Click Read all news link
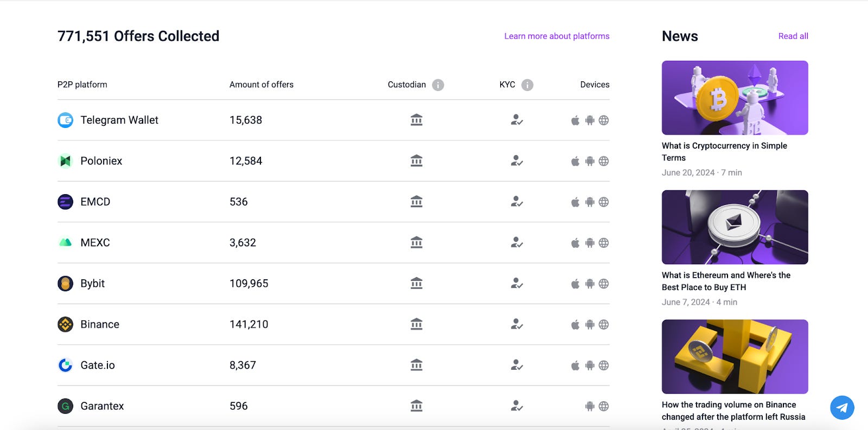 pos(793,36)
